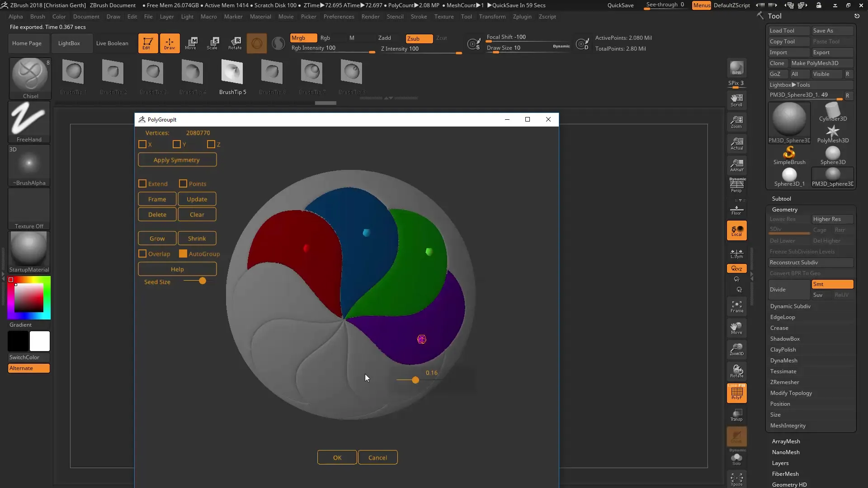This screenshot has width=868, height=488.
Task: Uncheck the AutoGroup option
Action: pyautogui.click(x=183, y=253)
